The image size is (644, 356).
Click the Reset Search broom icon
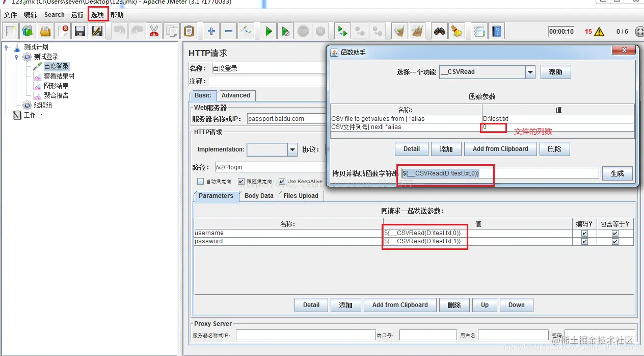pos(457,31)
